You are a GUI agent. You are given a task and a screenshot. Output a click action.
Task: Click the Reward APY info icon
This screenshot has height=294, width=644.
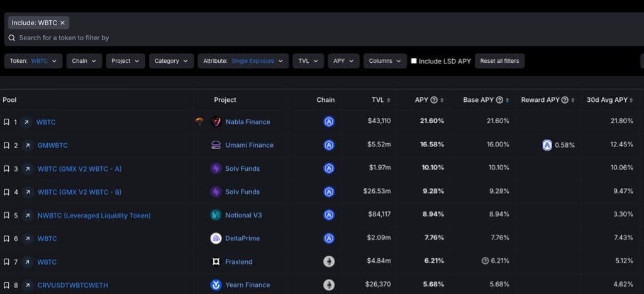565,100
